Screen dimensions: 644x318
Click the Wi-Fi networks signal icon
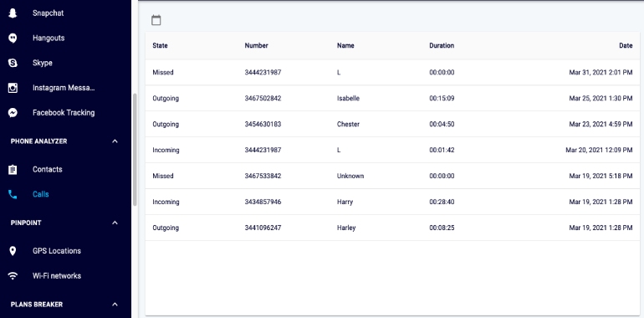13,275
